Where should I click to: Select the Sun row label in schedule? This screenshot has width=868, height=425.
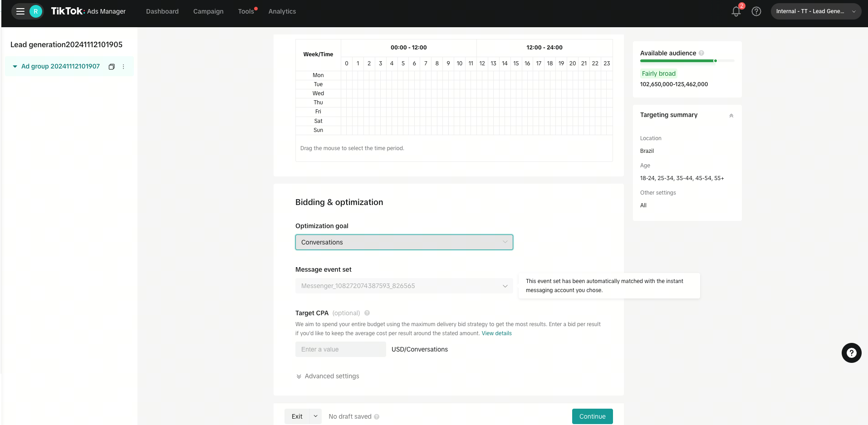point(318,130)
